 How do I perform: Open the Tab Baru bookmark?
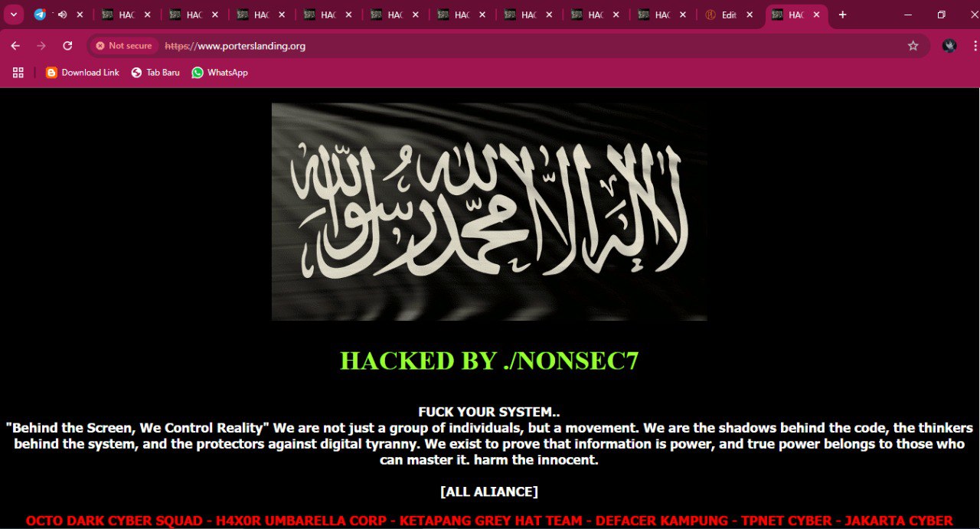155,73
